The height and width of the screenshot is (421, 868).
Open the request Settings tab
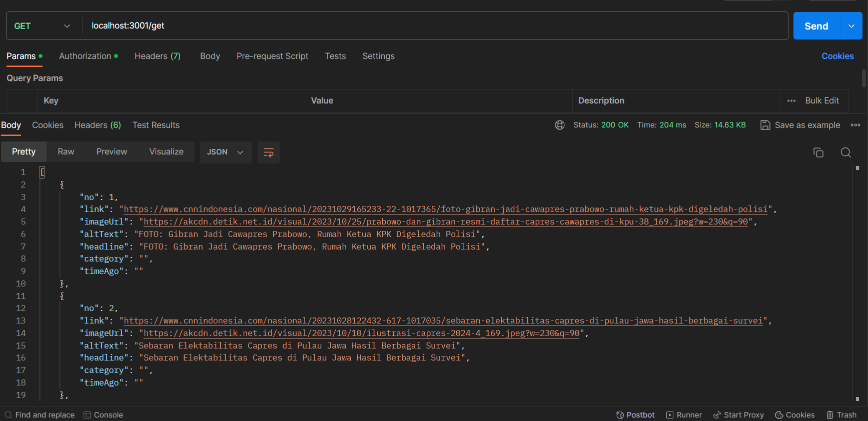click(x=379, y=56)
